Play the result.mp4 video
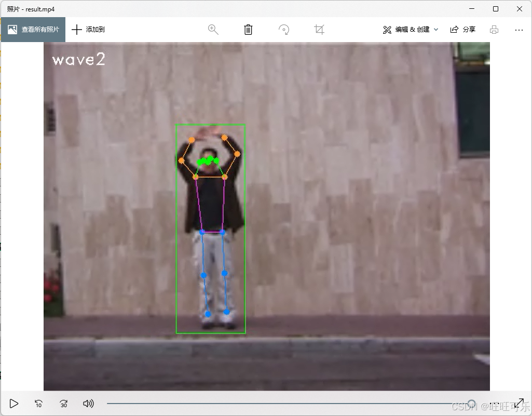The image size is (532, 416). [13, 404]
